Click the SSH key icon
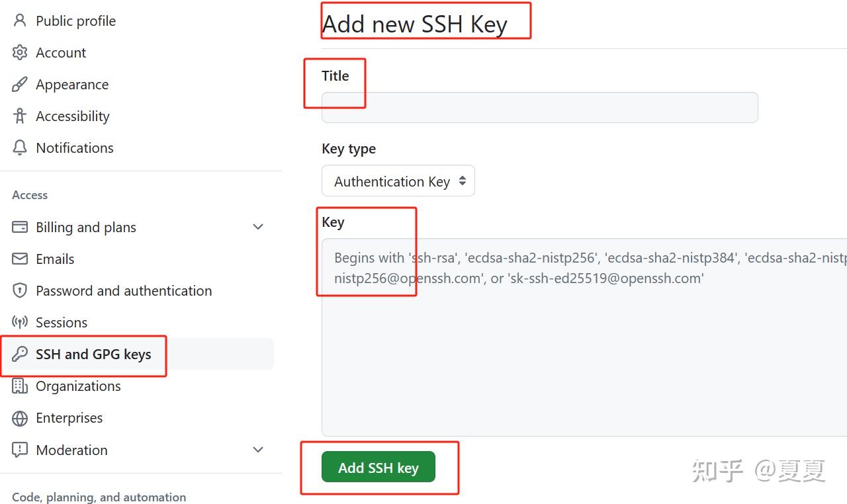847x504 pixels. coord(20,354)
